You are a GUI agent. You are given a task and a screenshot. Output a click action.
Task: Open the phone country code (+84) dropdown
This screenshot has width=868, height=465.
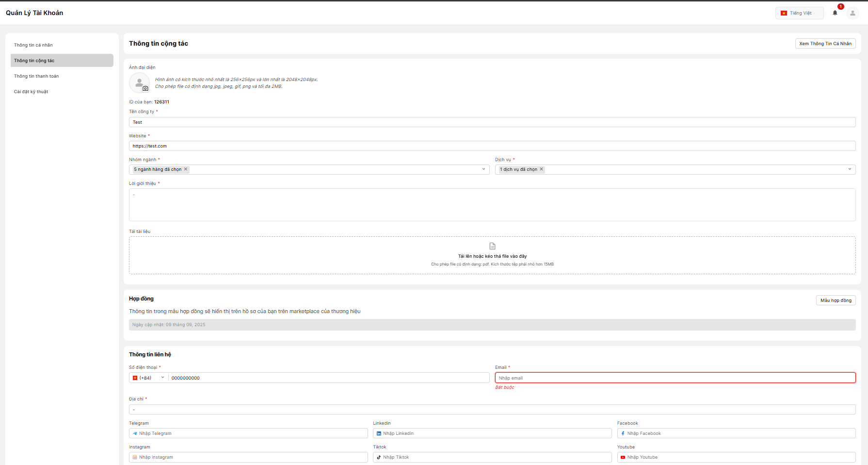pyautogui.click(x=149, y=378)
